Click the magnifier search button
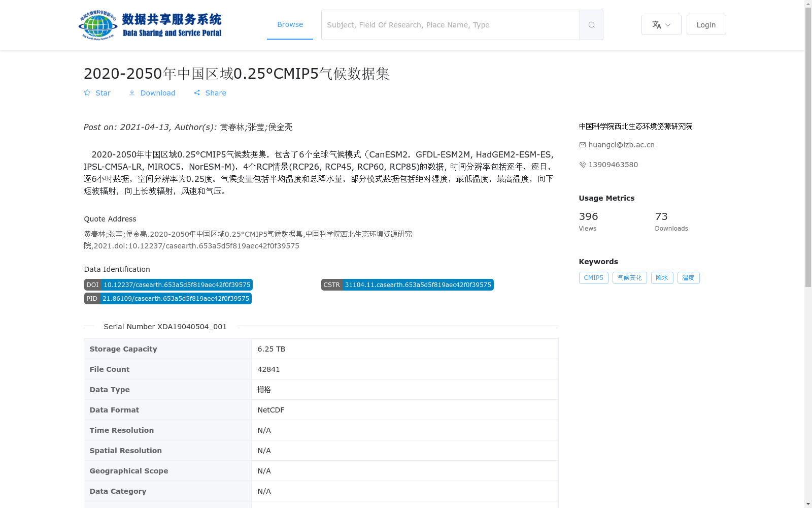812x508 pixels. point(591,25)
